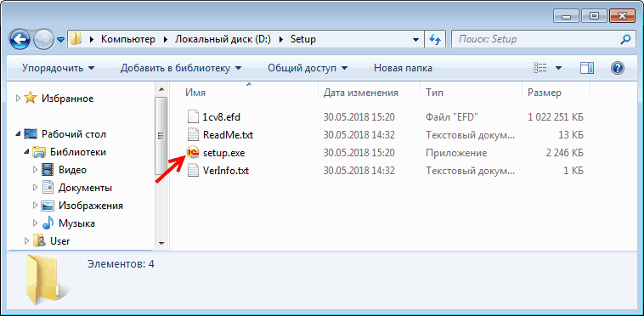Click the magnifier search icon
644x316 pixels.
(x=625, y=39)
